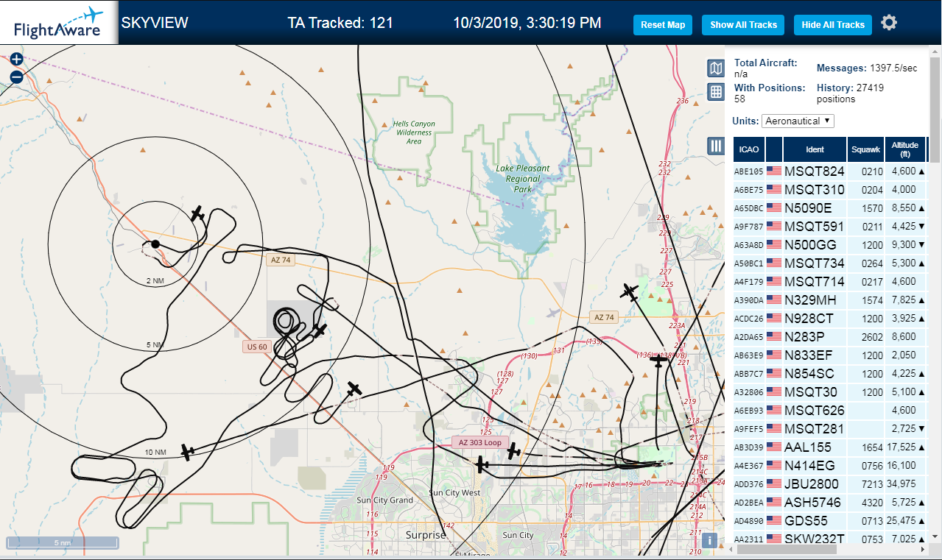Click US flag in MSQT824 row
Viewport: 942px width, 560px height.
point(774,171)
